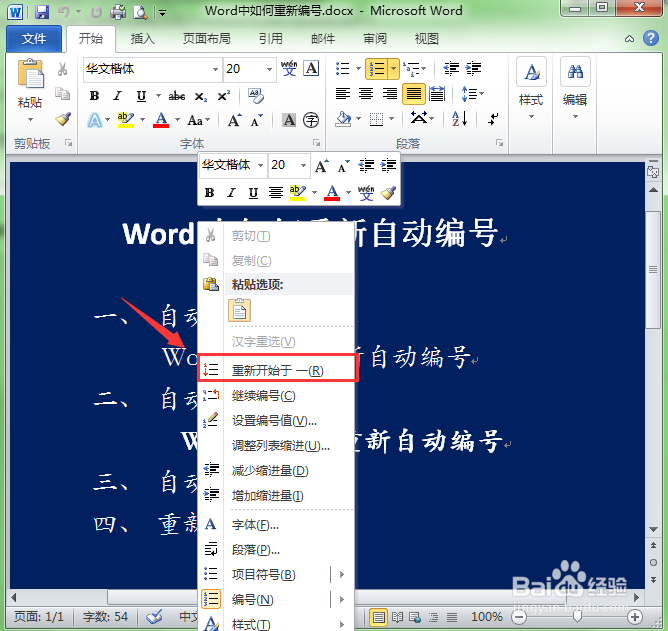Open font dialog launcher in 字体 group

click(x=317, y=143)
